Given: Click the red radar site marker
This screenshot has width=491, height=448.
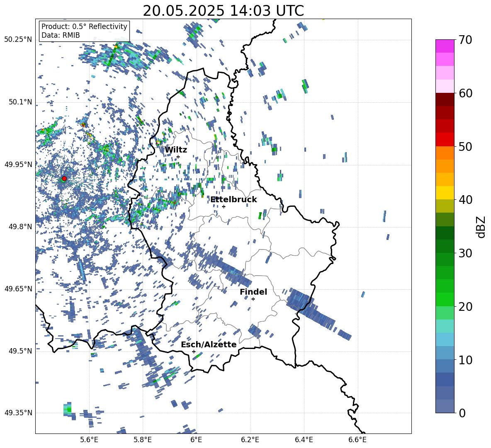Looking at the screenshot, I should [x=64, y=179].
